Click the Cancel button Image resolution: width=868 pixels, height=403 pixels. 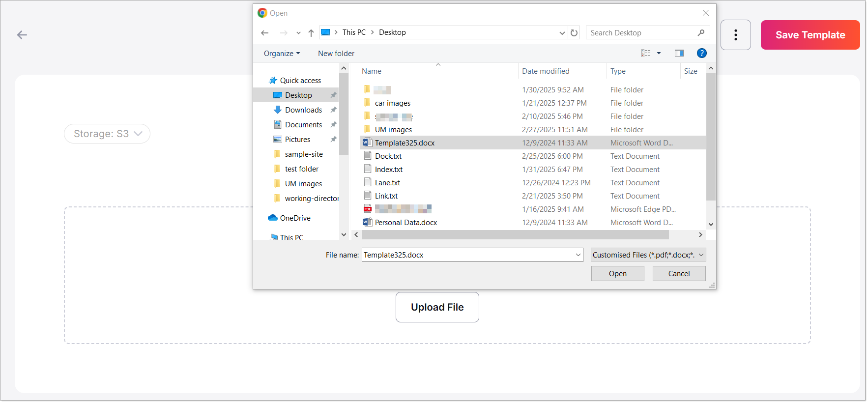pos(679,274)
